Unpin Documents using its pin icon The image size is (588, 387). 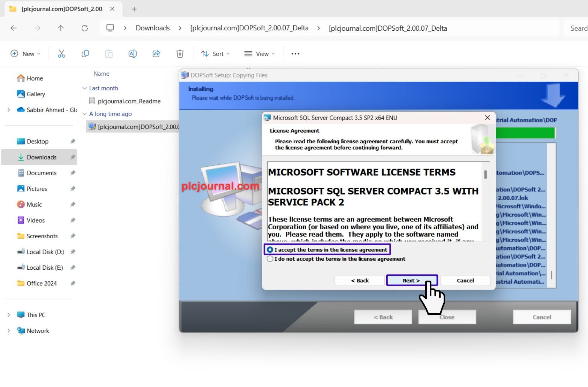click(73, 173)
